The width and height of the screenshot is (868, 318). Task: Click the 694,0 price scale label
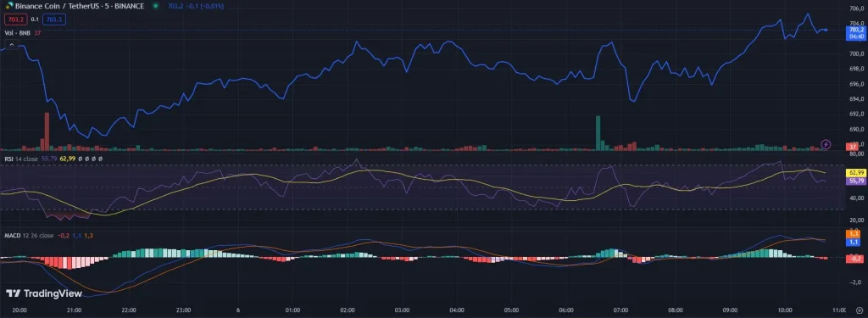[x=856, y=99]
